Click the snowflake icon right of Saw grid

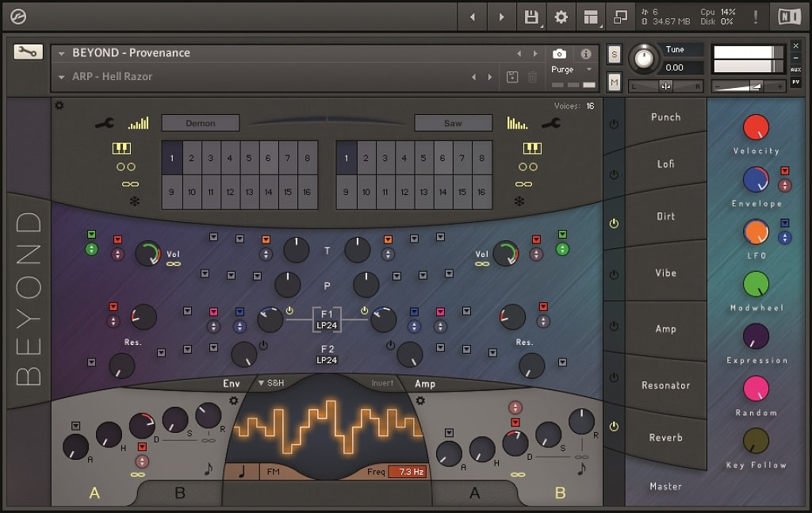coord(519,201)
